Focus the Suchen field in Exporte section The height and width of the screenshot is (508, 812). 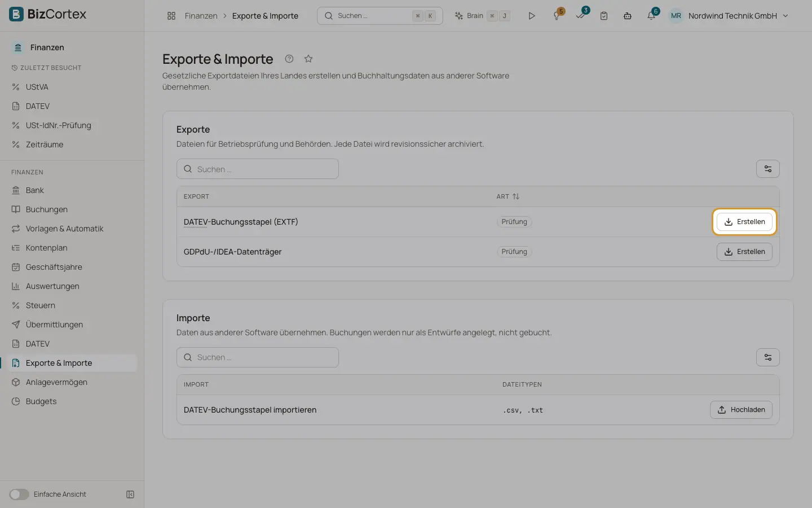[258, 169]
